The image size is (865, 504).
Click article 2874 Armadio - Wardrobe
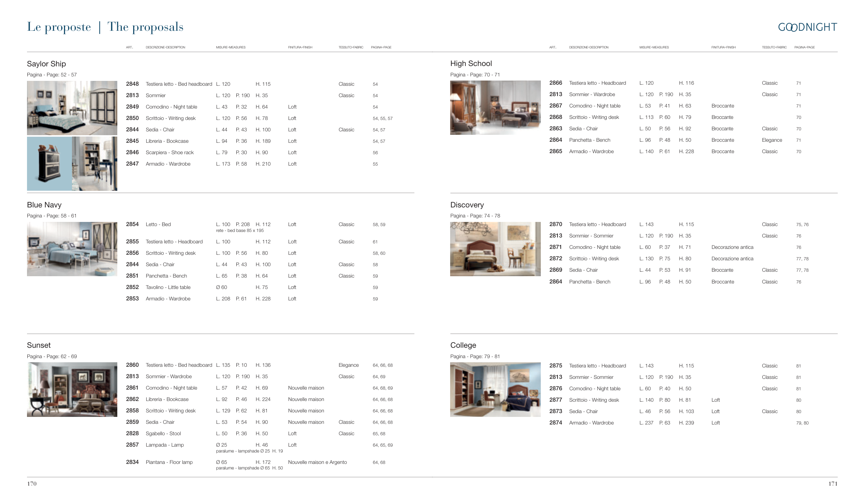point(591,423)
